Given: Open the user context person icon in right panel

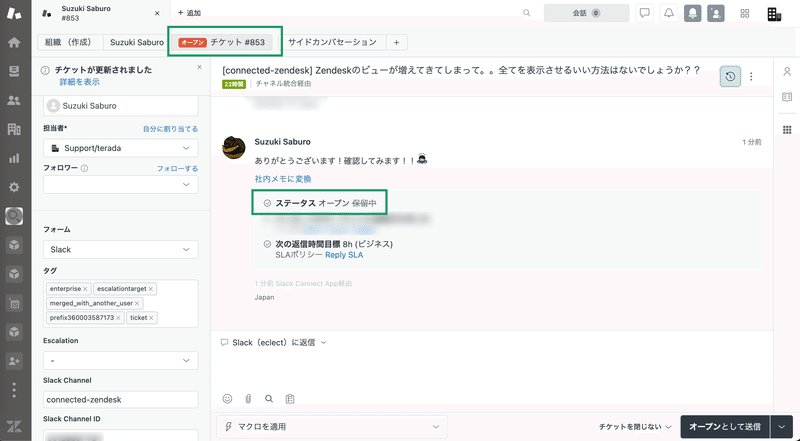Looking at the screenshot, I should click(x=787, y=72).
